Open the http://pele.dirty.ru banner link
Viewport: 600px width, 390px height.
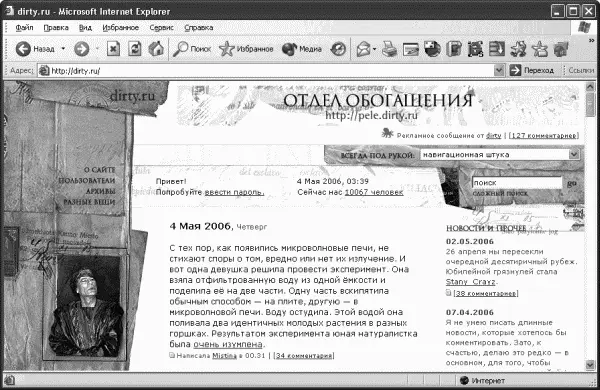pos(371,115)
